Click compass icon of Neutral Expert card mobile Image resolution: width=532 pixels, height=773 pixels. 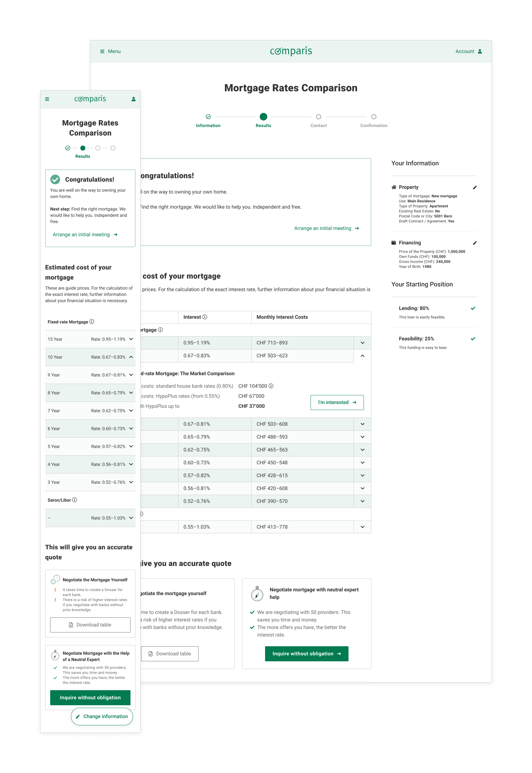(55, 656)
